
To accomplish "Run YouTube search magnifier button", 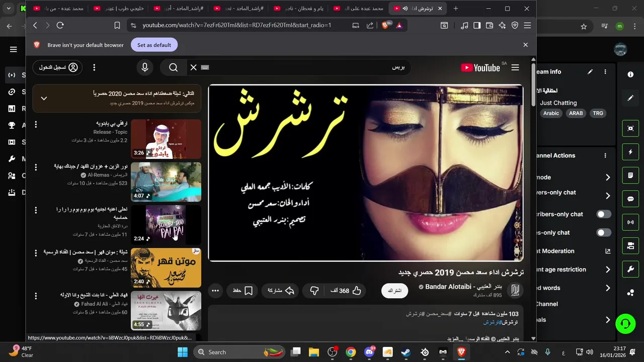I will [174, 67].
